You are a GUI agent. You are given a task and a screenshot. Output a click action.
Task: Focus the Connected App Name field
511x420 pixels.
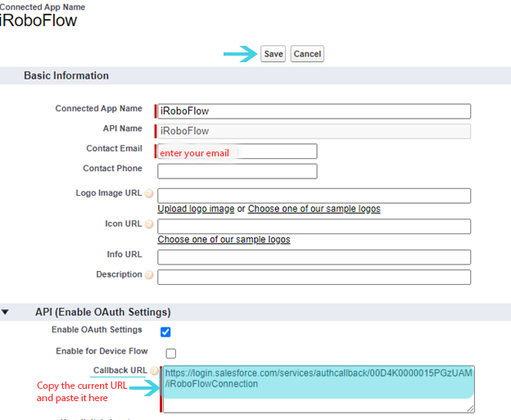point(314,111)
